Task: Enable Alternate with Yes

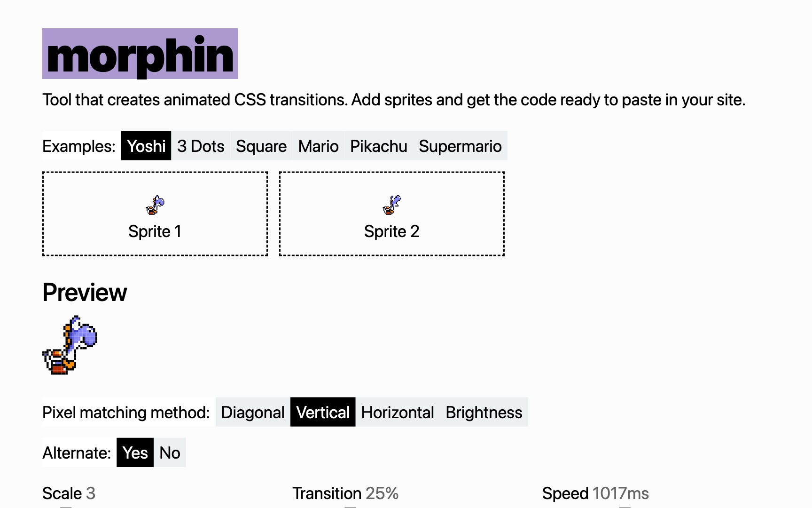Action: tap(135, 453)
